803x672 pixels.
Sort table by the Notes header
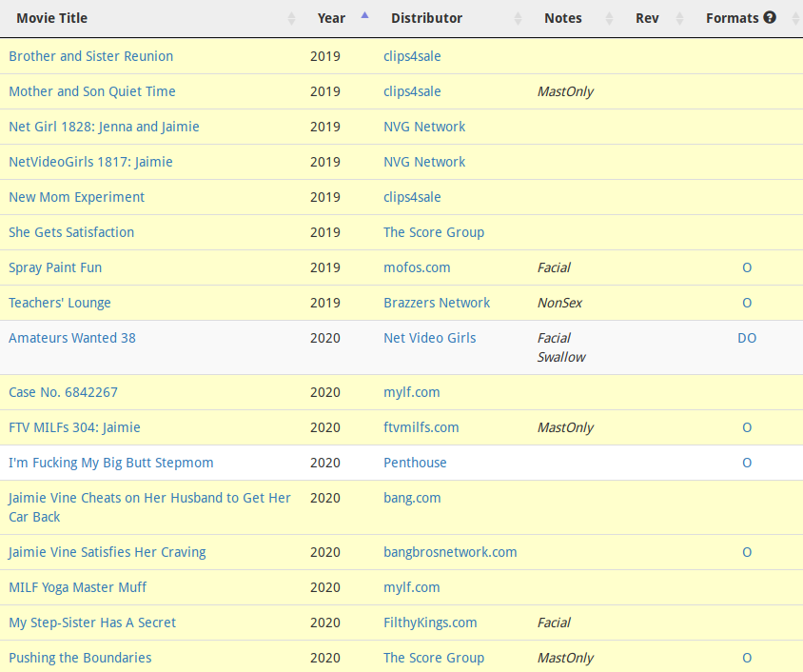(563, 18)
